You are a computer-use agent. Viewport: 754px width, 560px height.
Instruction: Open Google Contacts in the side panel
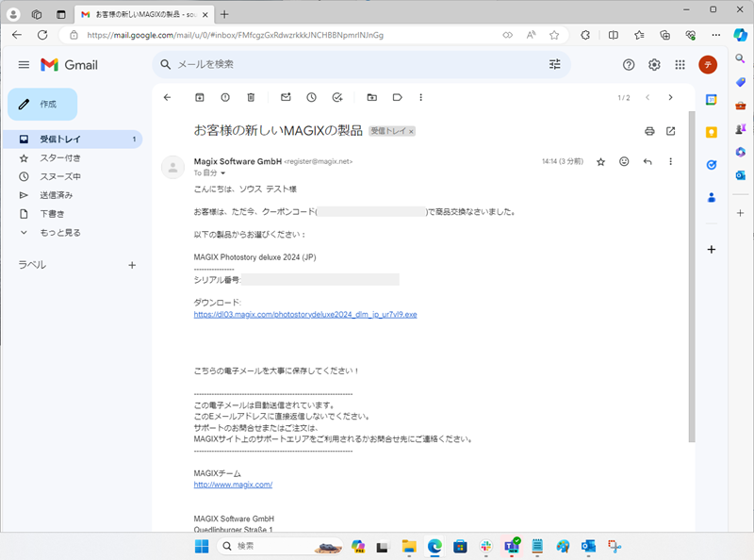pos(712,197)
